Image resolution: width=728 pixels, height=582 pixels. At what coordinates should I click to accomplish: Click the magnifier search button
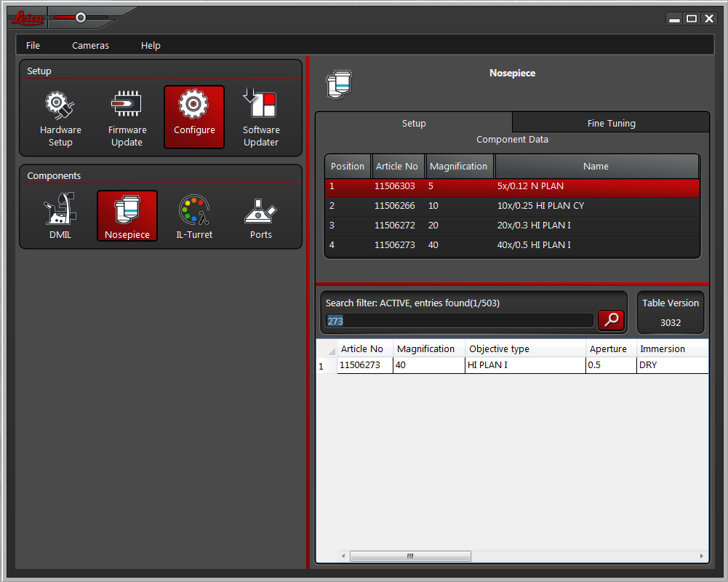611,320
